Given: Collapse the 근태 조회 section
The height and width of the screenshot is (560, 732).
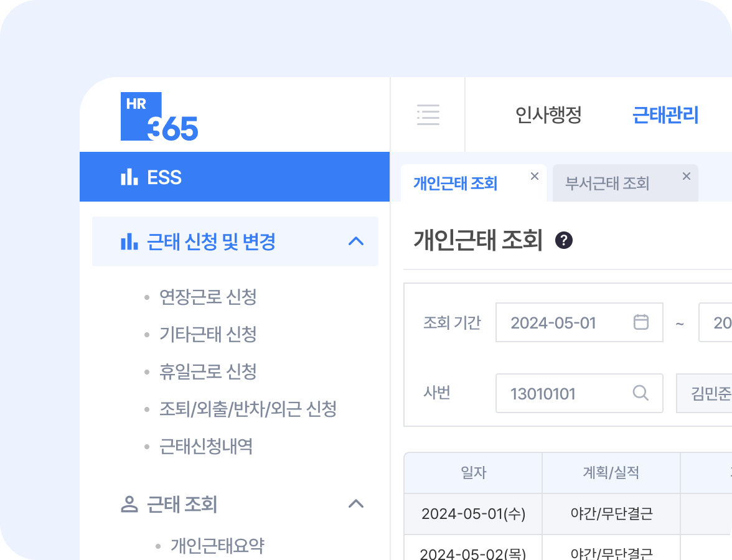Looking at the screenshot, I should tap(356, 505).
